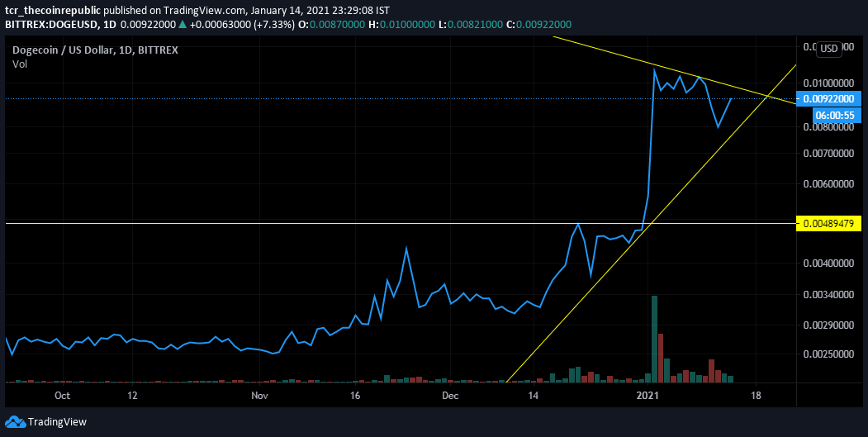Click the 0.00800000 price axis label
868x437 pixels.
(x=828, y=127)
